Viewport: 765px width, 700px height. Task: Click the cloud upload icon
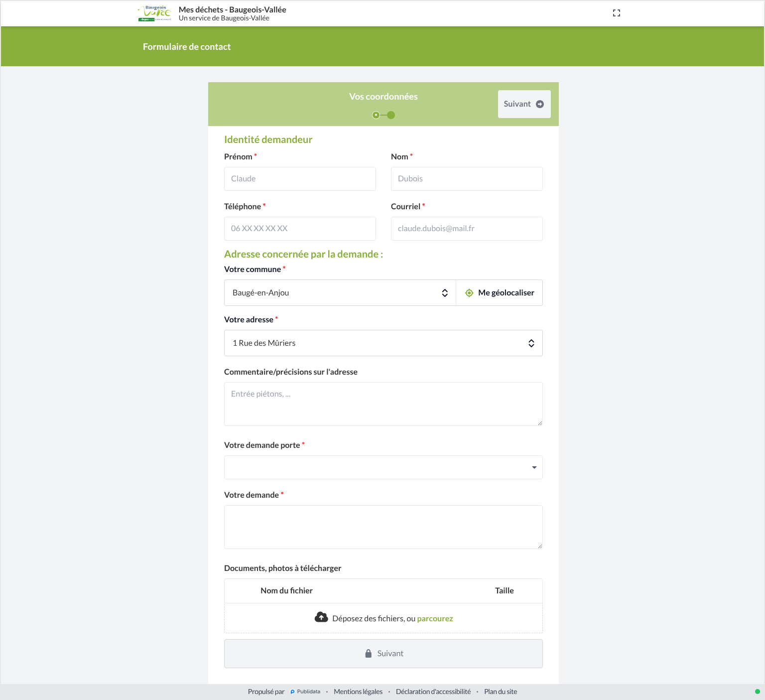point(321,617)
